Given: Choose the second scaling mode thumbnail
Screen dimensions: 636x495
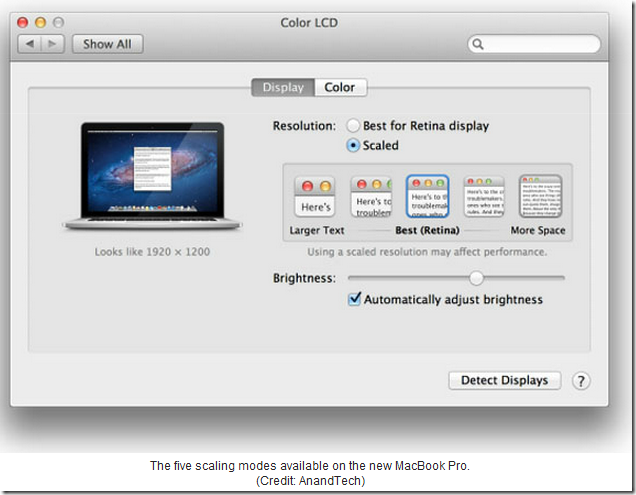Looking at the screenshot, I should [371, 197].
